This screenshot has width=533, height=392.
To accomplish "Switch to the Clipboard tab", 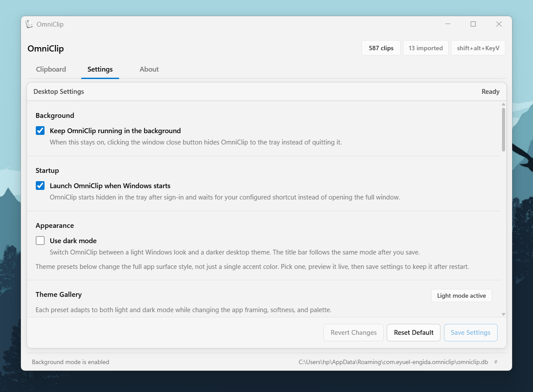I will pos(51,69).
